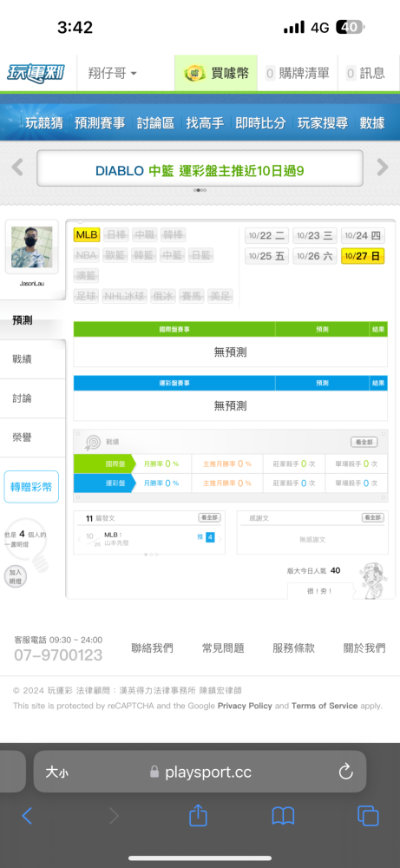Go back with Safari back arrow
The width and height of the screenshot is (400, 868).
(27, 816)
